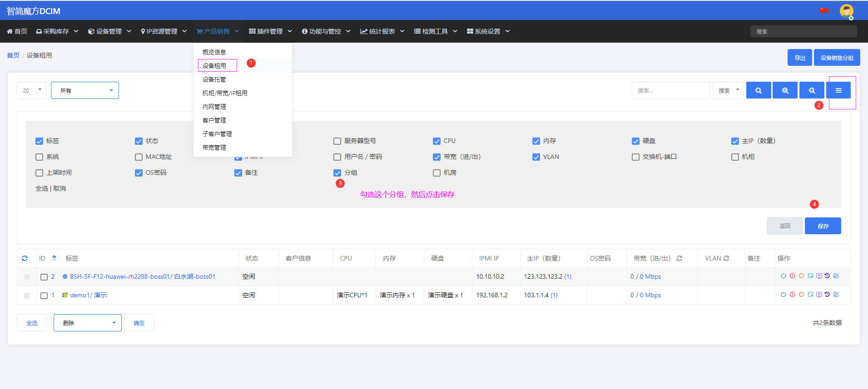
Task: Select 设备托管 from the dropdown menu
Action: [x=214, y=79]
